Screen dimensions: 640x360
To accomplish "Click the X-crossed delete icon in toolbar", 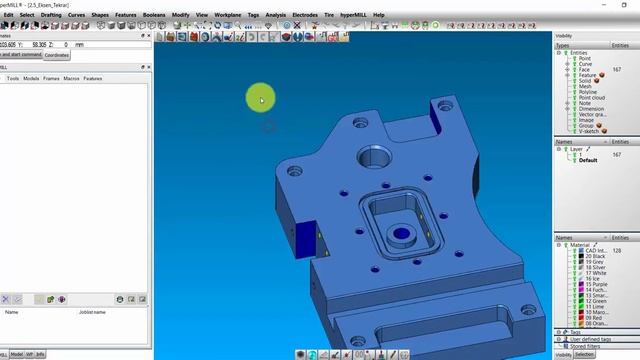I will 297,25.
